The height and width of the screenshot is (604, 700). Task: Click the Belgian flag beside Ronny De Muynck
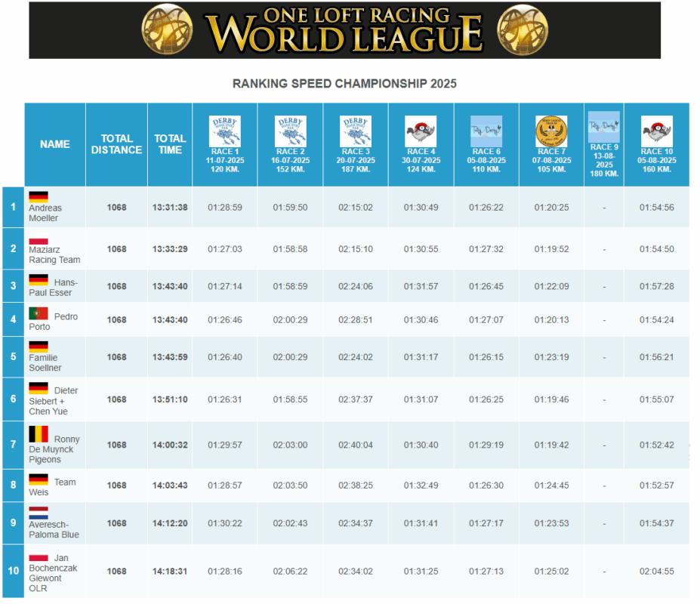(x=39, y=434)
